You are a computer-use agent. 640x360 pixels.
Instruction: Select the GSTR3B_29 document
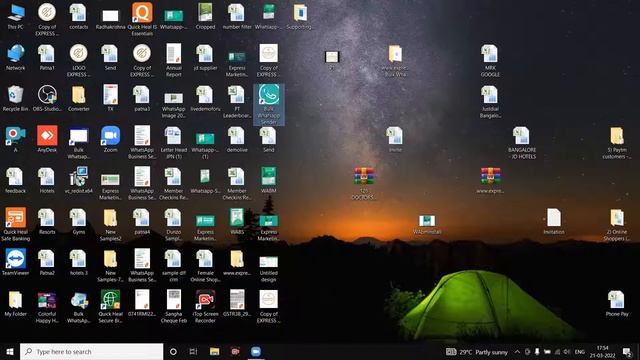237,303
